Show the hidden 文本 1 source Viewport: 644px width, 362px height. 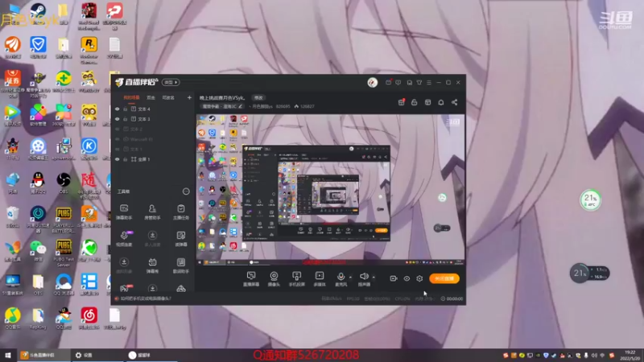coord(117,150)
